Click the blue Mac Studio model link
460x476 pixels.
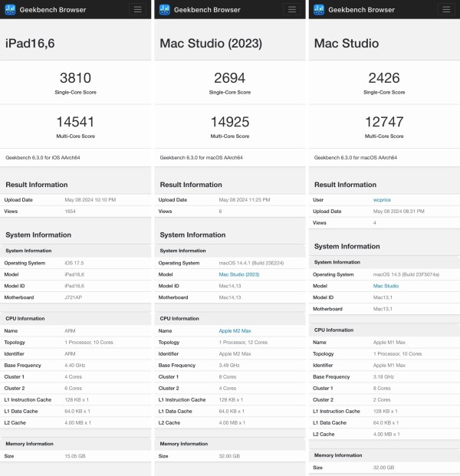click(x=386, y=285)
